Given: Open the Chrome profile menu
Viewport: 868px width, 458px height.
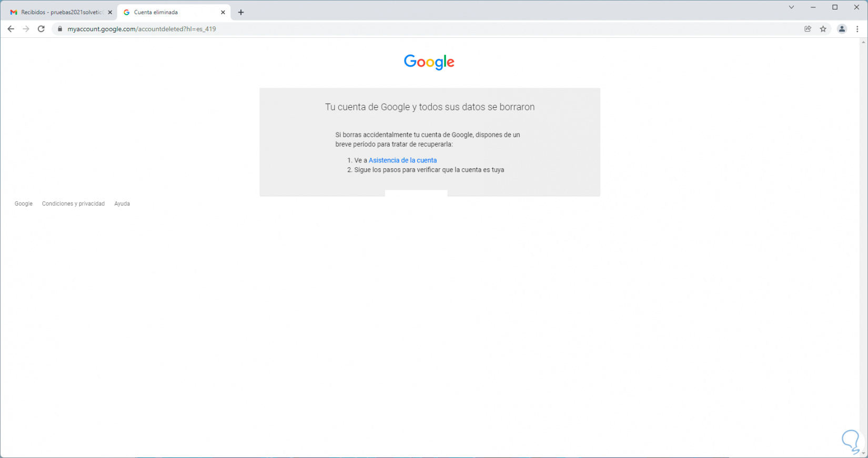Looking at the screenshot, I should tap(842, 29).
